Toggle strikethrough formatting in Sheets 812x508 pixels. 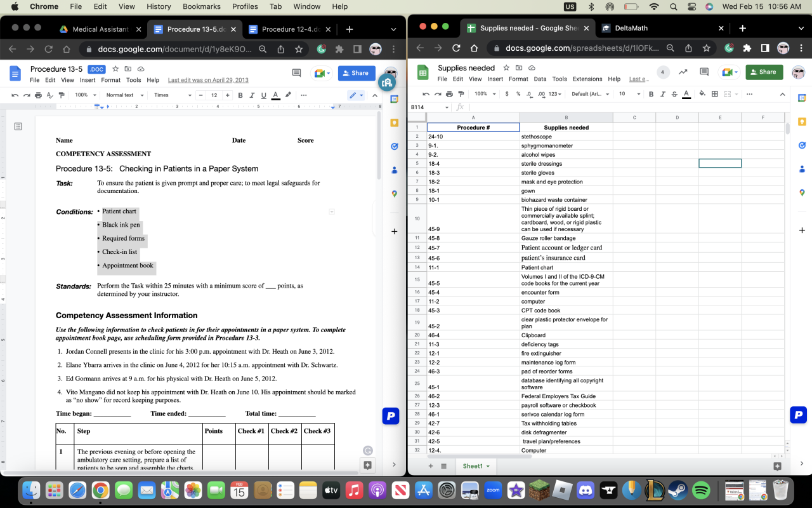[674, 94]
